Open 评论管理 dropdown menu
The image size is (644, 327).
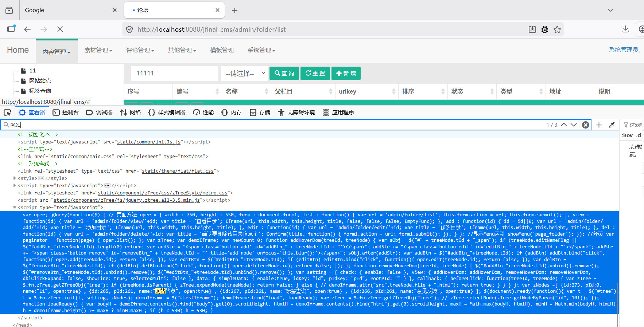[140, 50]
